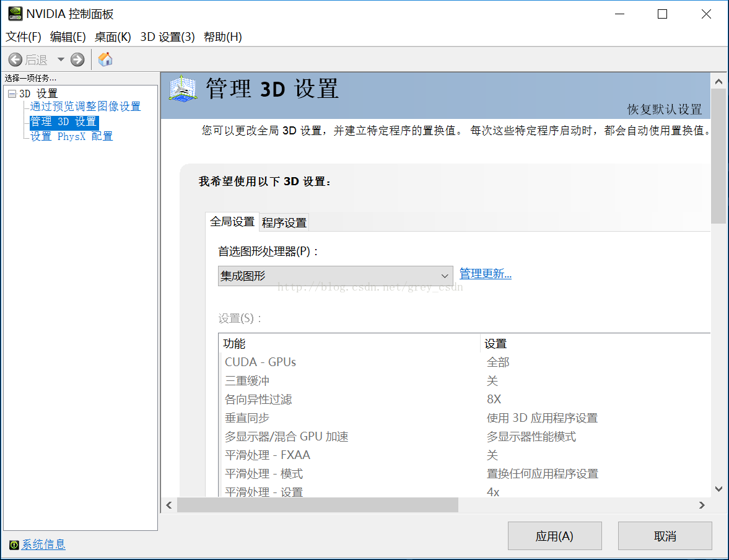Select 通过预览调整图像设置 in the task tree

point(85,107)
